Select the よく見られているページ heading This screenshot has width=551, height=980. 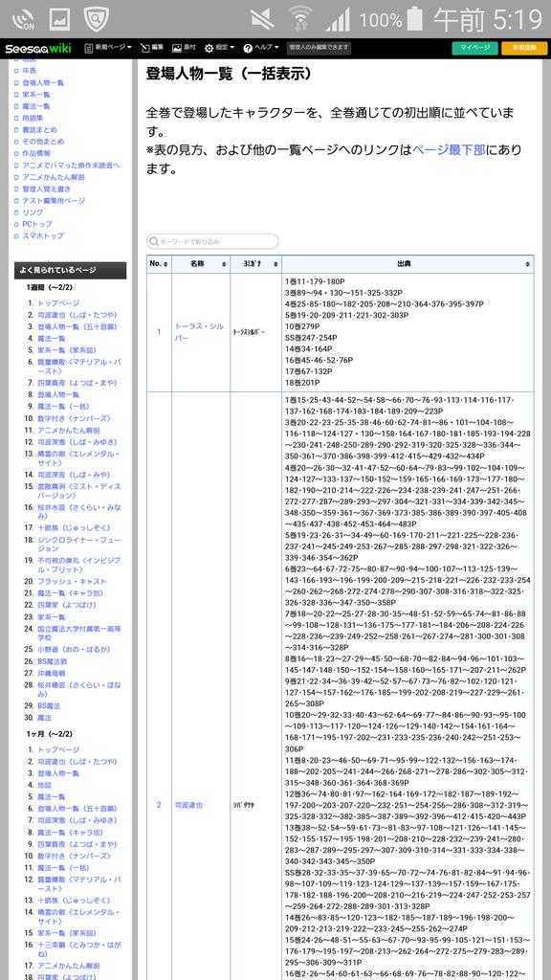(x=70, y=271)
